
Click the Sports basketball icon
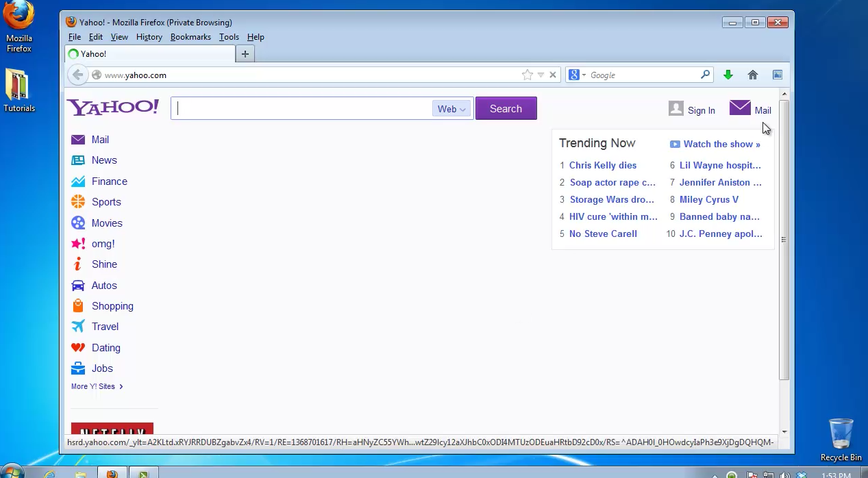[x=78, y=202]
